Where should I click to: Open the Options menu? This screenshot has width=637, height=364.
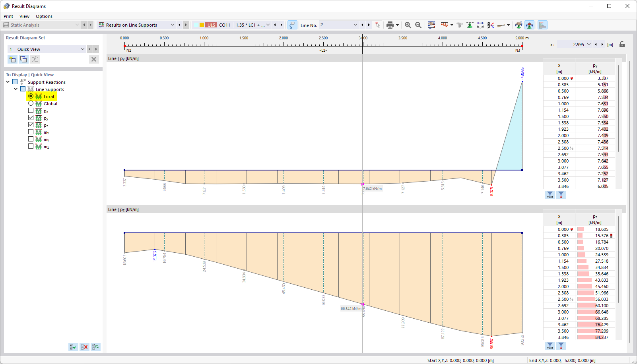click(x=44, y=16)
